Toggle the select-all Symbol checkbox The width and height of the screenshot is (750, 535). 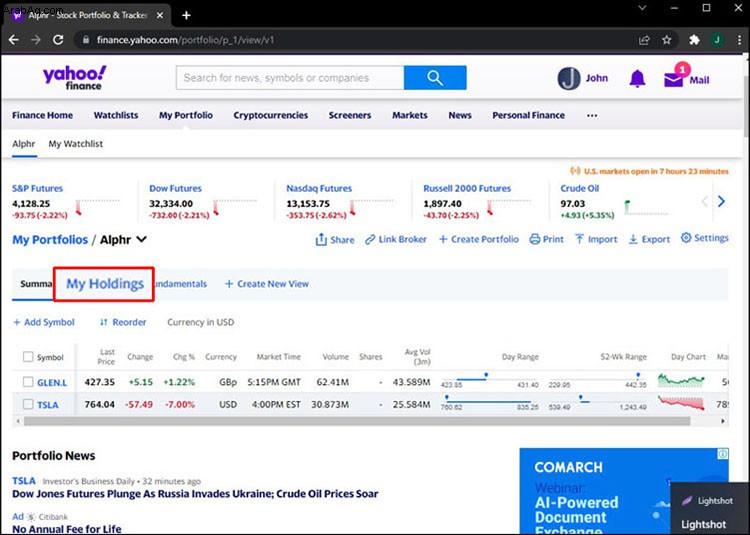pyautogui.click(x=28, y=357)
